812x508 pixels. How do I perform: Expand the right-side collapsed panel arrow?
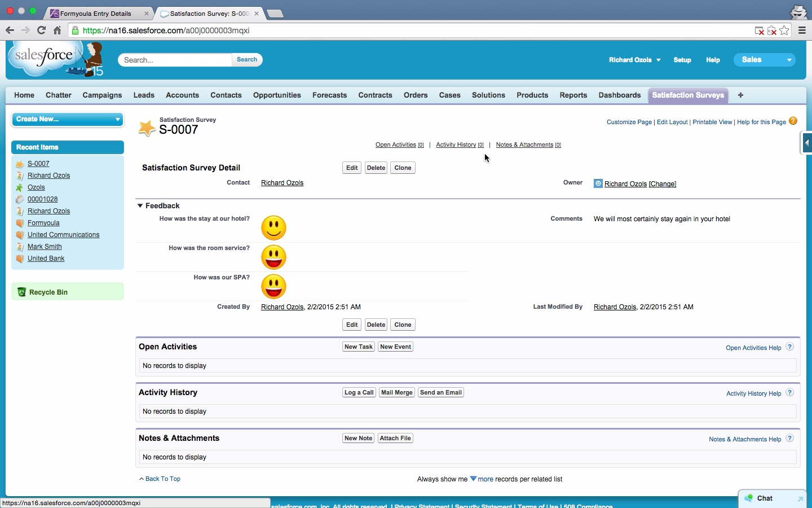click(x=807, y=143)
